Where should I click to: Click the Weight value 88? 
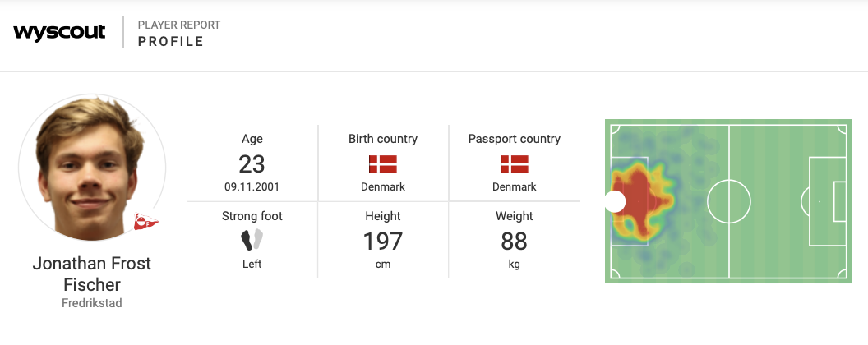click(515, 241)
